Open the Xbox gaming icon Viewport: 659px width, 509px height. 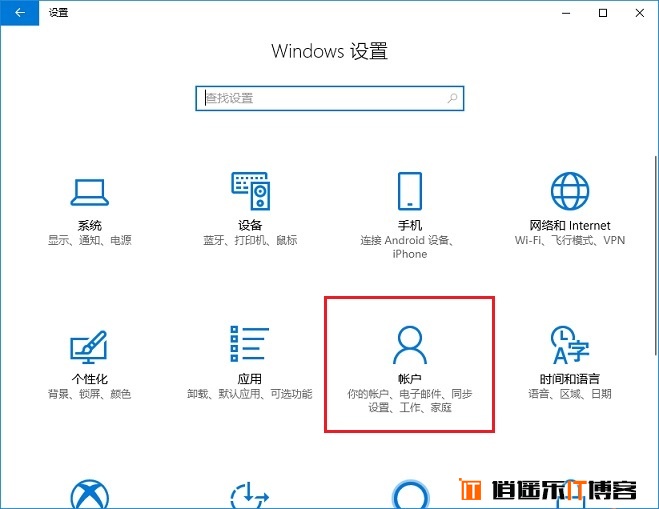[x=90, y=494]
